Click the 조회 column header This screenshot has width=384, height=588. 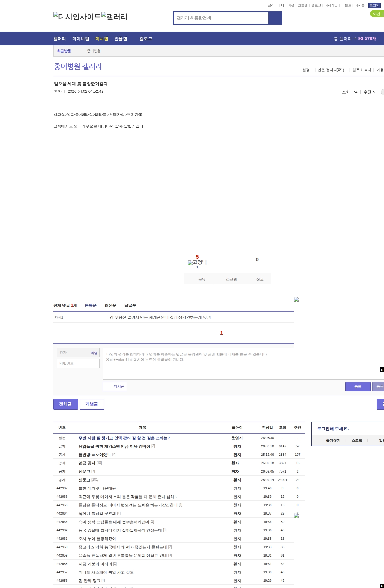tap(283, 427)
